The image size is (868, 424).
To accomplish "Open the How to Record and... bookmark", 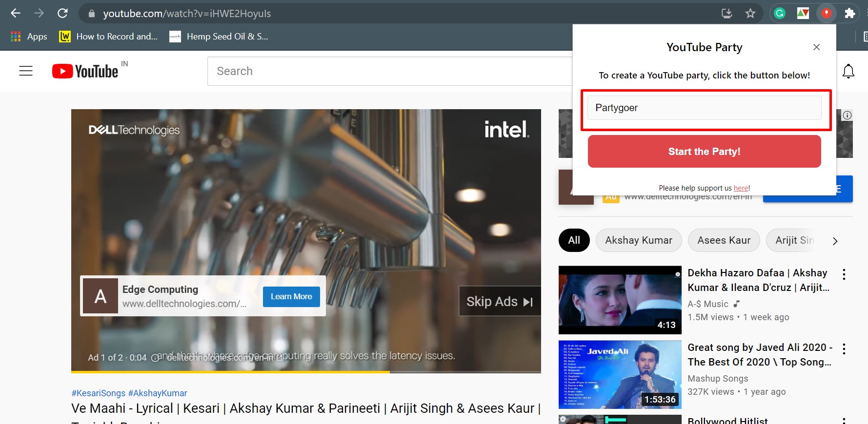I will (x=108, y=37).
